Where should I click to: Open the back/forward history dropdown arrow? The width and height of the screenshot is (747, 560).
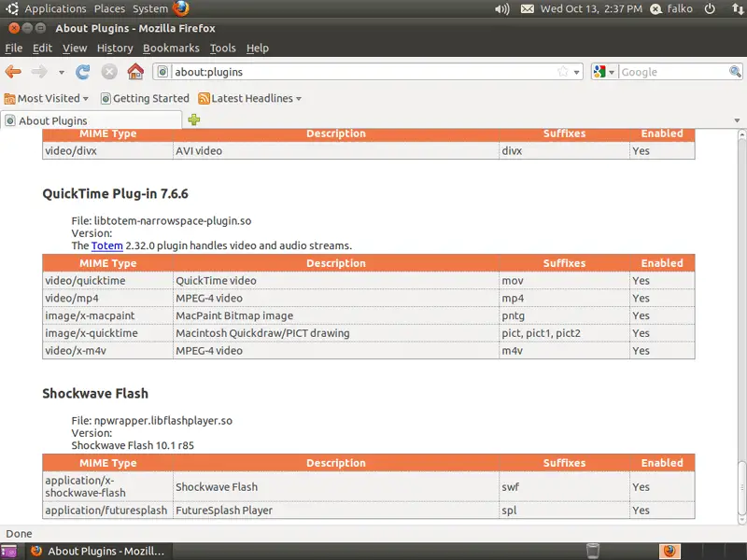[62, 73]
